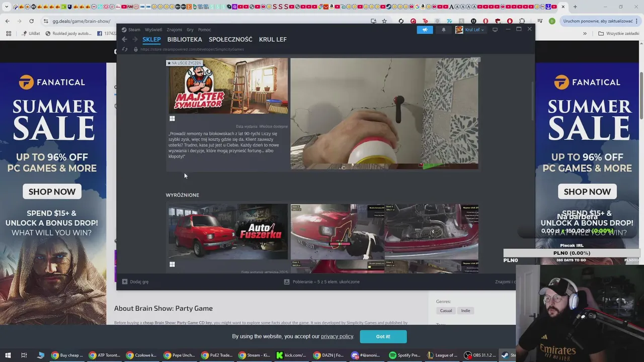Click the downloads icon in Steam footer
Image resolution: width=644 pixels, height=362 pixels.
[287, 282]
